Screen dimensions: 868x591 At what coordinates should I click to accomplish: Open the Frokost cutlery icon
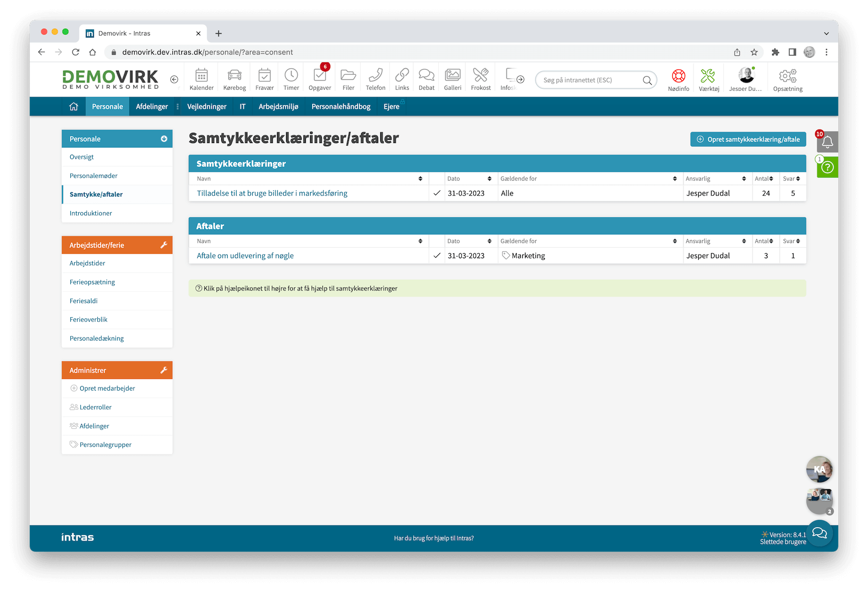(481, 79)
